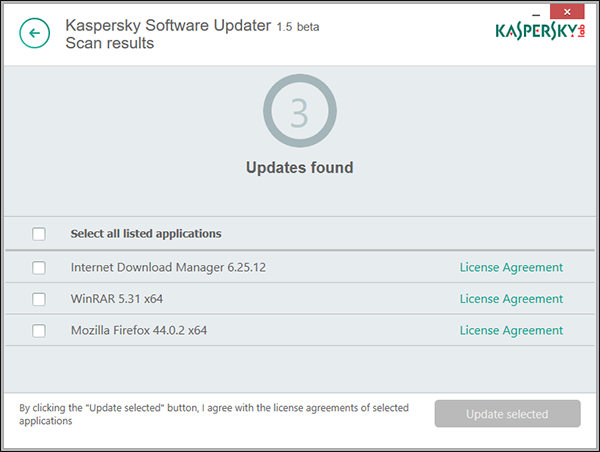
Task: Click the Updates found heading
Action: (300, 168)
